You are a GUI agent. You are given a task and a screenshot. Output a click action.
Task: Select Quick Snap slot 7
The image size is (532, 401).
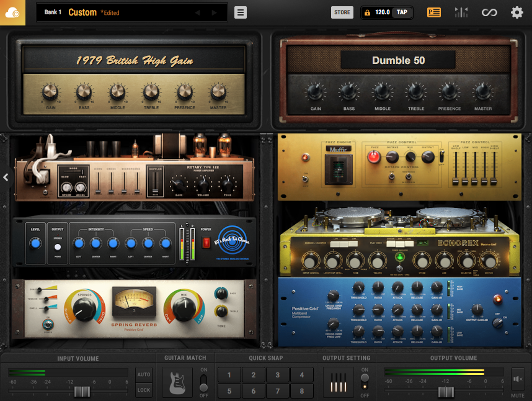point(278,391)
